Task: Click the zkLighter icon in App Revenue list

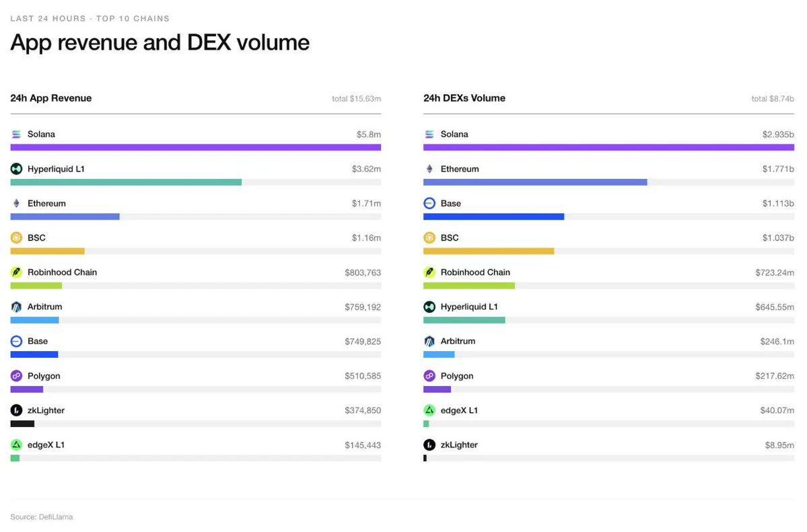Action: [x=16, y=410]
